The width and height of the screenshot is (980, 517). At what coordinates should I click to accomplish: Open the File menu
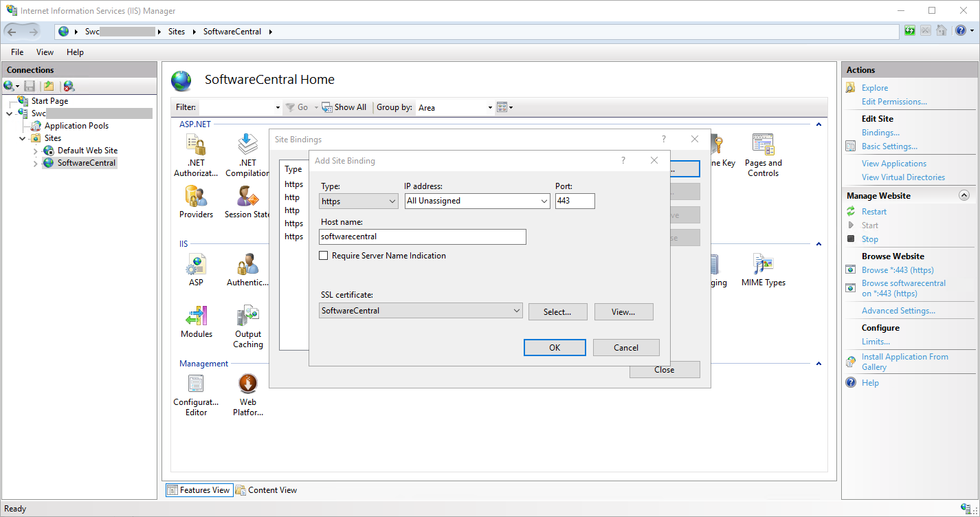(17, 52)
